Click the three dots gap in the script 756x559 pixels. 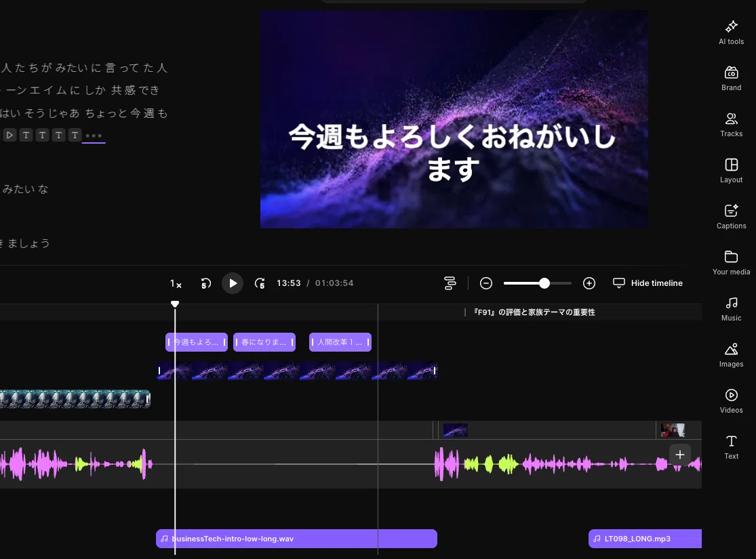(94, 136)
